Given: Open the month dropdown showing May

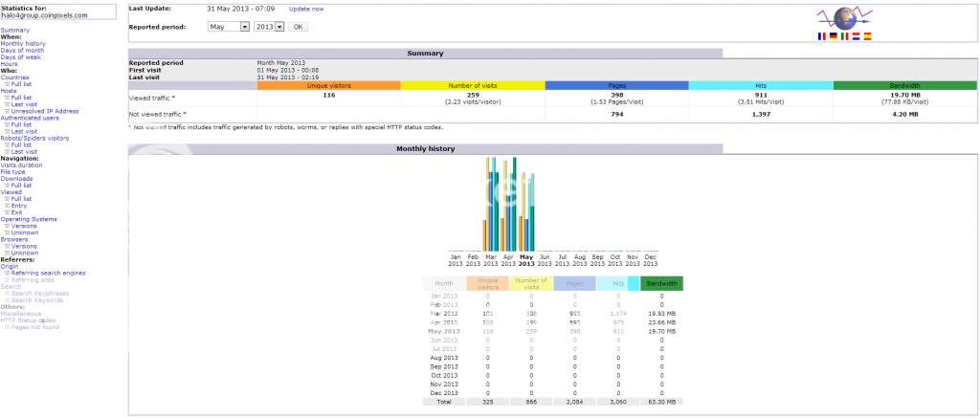Looking at the screenshot, I should [x=228, y=27].
